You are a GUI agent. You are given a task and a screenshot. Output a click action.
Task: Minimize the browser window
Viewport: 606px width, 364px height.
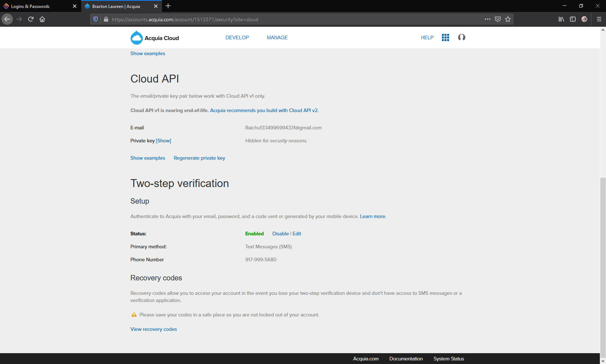[x=565, y=6]
